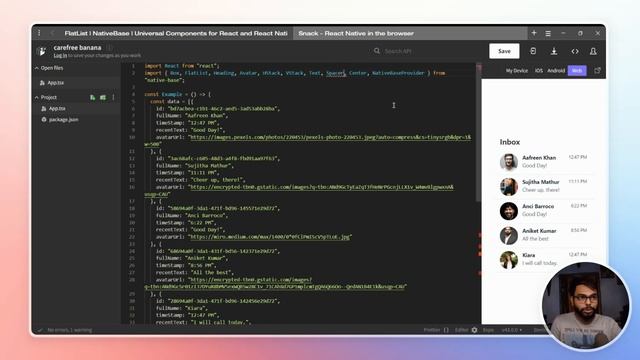The width and height of the screenshot is (640, 360).
Task: Click the user account icon
Action: click(x=593, y=51)
